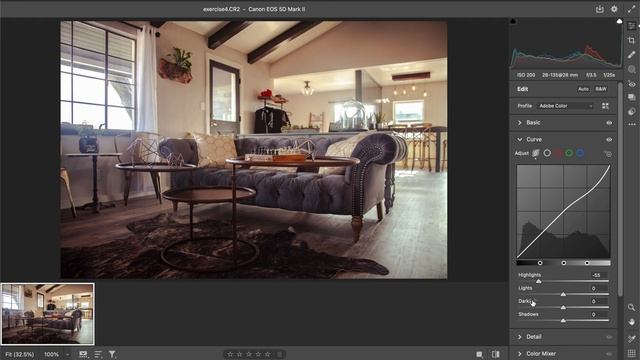Open the sort filmstrip icon
This screenshot has width=640, height=360.
[x=98, y=354]
